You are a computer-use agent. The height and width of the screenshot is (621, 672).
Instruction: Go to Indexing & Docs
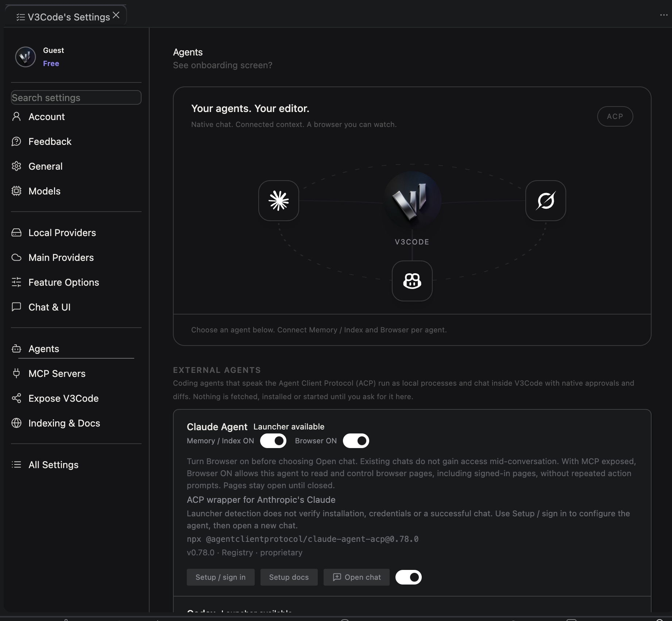[76, 423]
